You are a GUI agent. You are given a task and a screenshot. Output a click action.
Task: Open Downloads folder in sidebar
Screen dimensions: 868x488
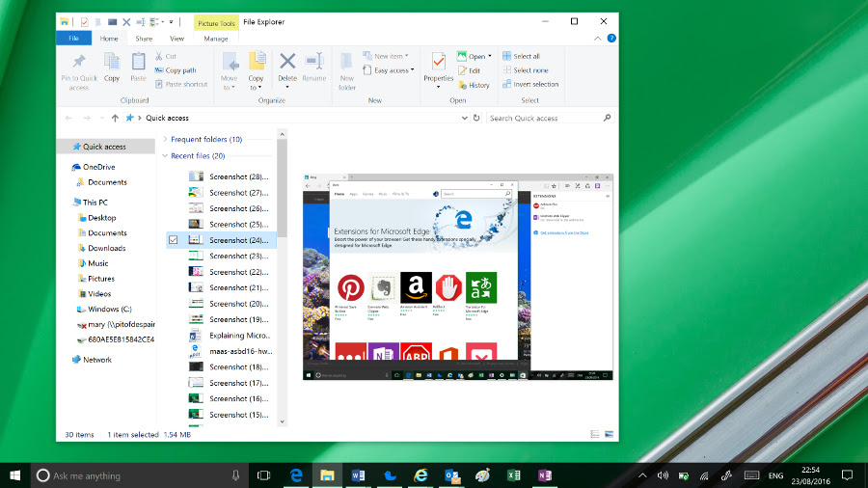pyautogui.click(x=106, y=248)
